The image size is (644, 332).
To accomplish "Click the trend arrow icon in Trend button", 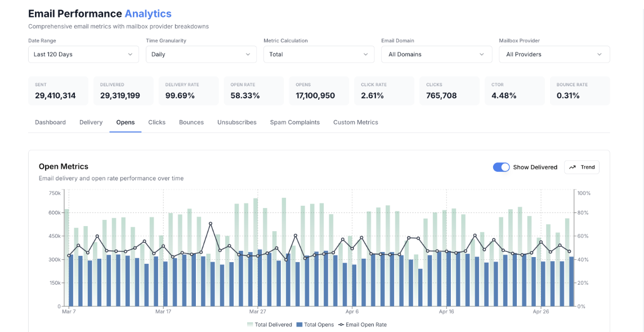I will [573, 167].
